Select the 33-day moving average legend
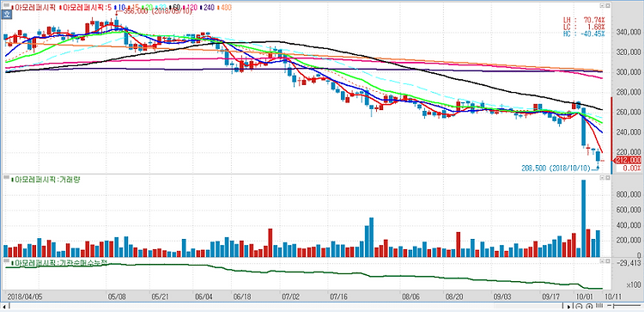 coord(161,8)
